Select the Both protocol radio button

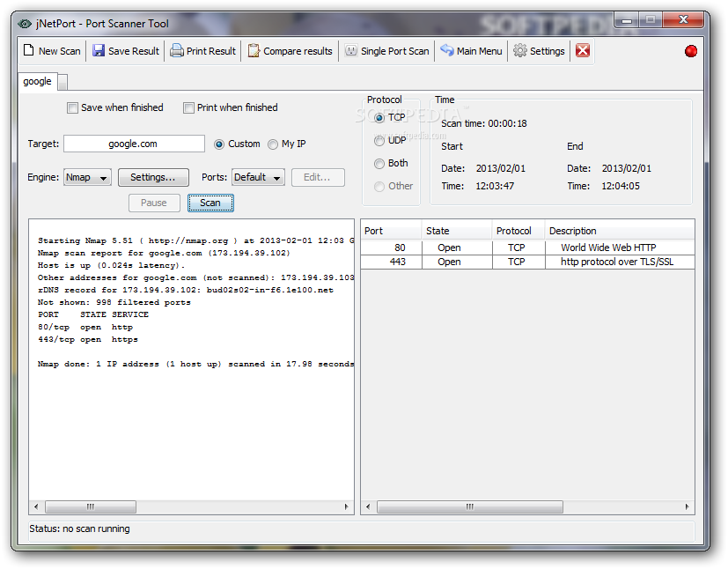(x=379, y=164)
